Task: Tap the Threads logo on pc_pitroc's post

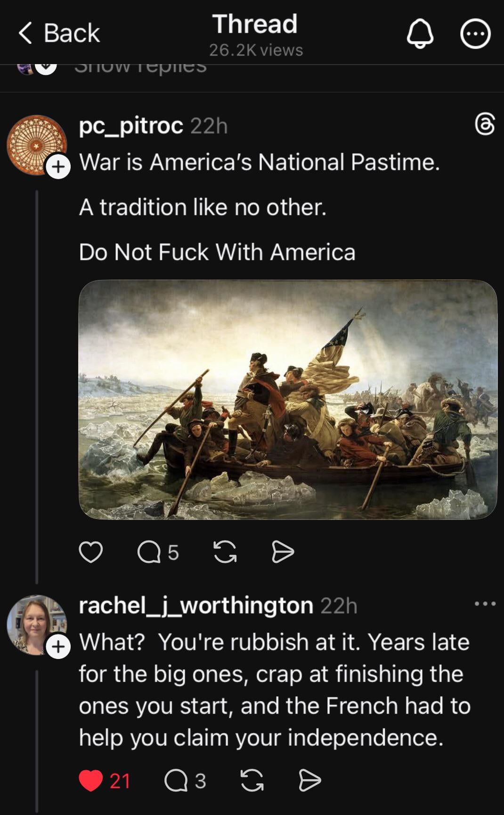Action: pos(485,124)
